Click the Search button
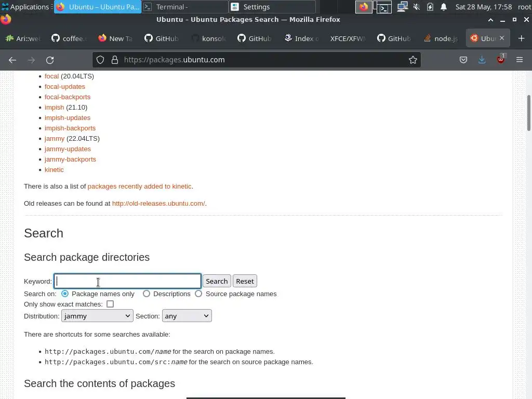Viewport: 532px width, 399px height. point(217,281)
